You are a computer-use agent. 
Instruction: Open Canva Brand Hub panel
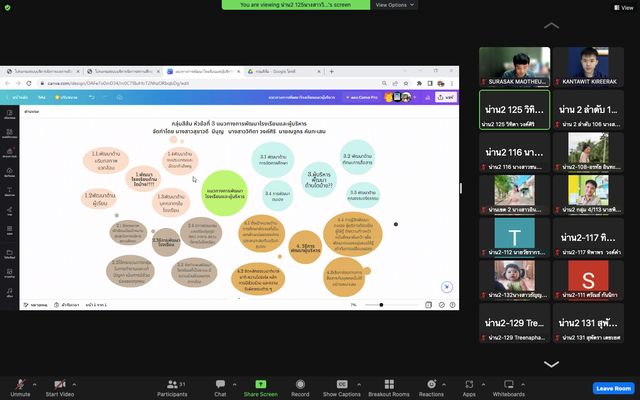[x=9, y=153]
